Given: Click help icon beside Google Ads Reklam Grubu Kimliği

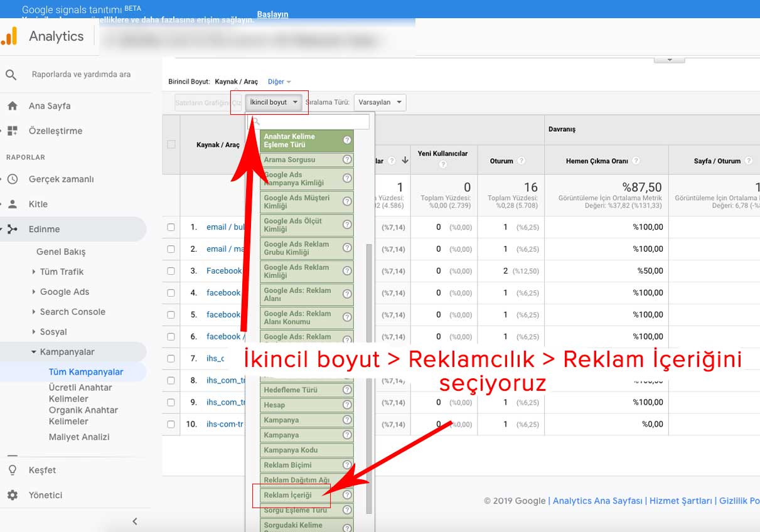Looking at the screenshot, I should click(x=347, y=248).
